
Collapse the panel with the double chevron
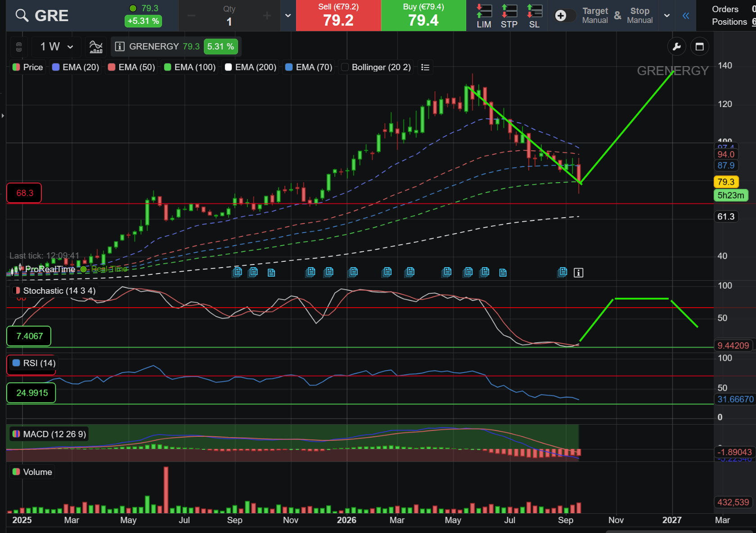coord(686,16)
